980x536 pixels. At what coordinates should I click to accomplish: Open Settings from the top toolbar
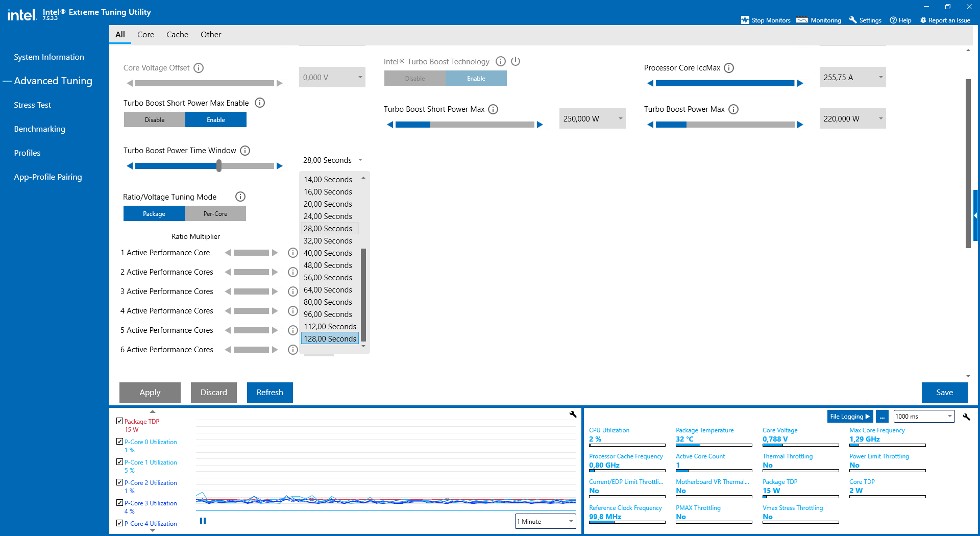tap(865, 20)
